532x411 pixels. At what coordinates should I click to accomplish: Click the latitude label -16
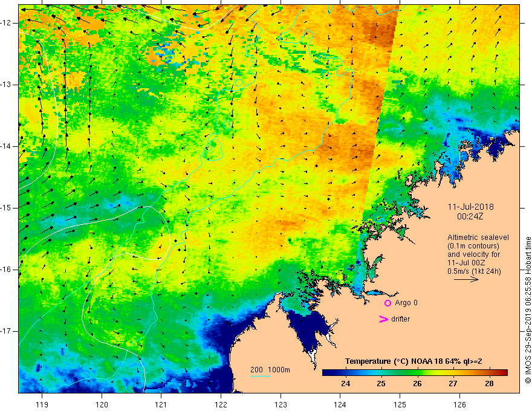(x=6, y=270)
